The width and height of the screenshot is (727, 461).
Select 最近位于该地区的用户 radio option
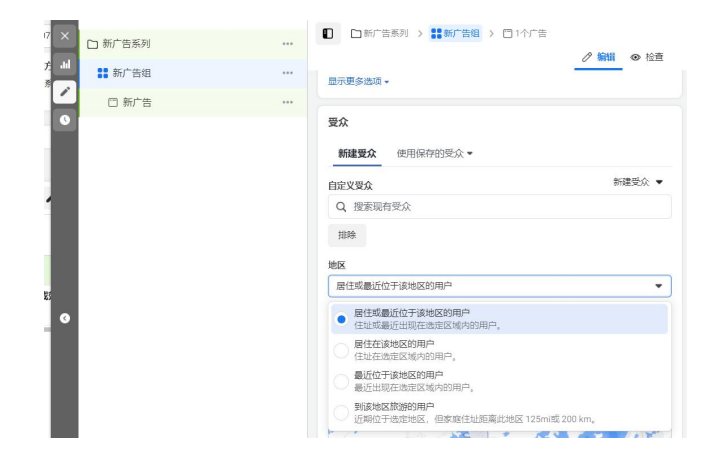(x=342, y=381)
